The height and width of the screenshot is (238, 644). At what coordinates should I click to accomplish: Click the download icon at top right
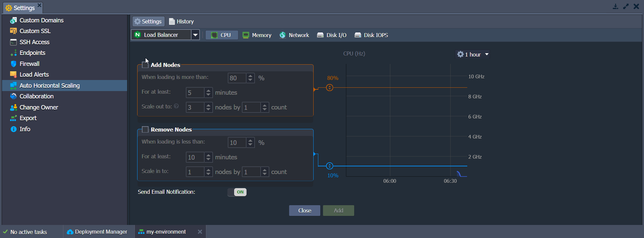coord(615,6)
